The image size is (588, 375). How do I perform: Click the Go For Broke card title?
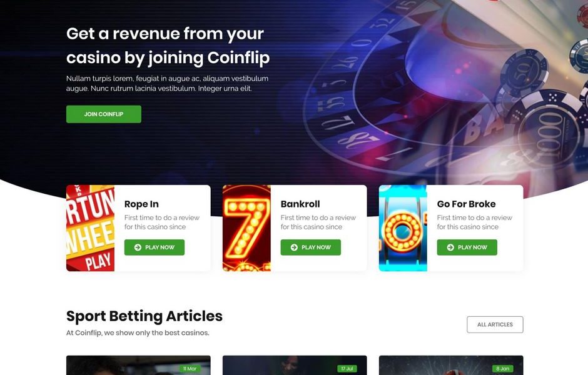[467, 204]
